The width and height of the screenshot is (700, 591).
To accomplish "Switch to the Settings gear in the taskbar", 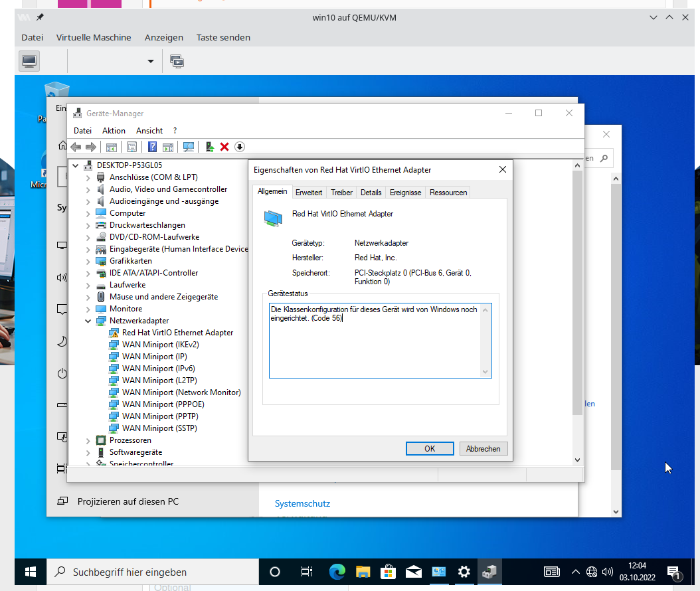I will (x=464, y=572).
